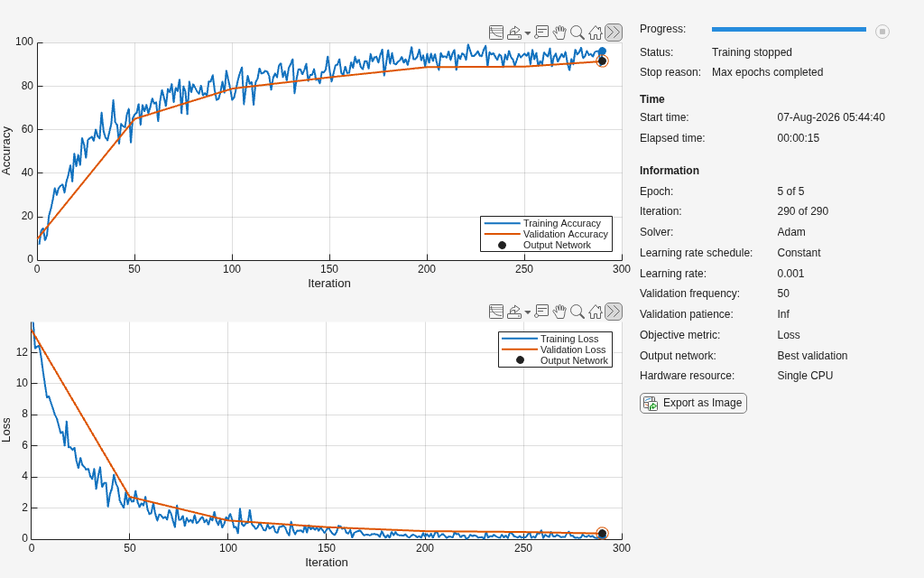Image resolution: width=924 pixels, height=578 pixels.
Task: Activate the Zoom magnifier above the Loss plot
Action: point(577,312)
